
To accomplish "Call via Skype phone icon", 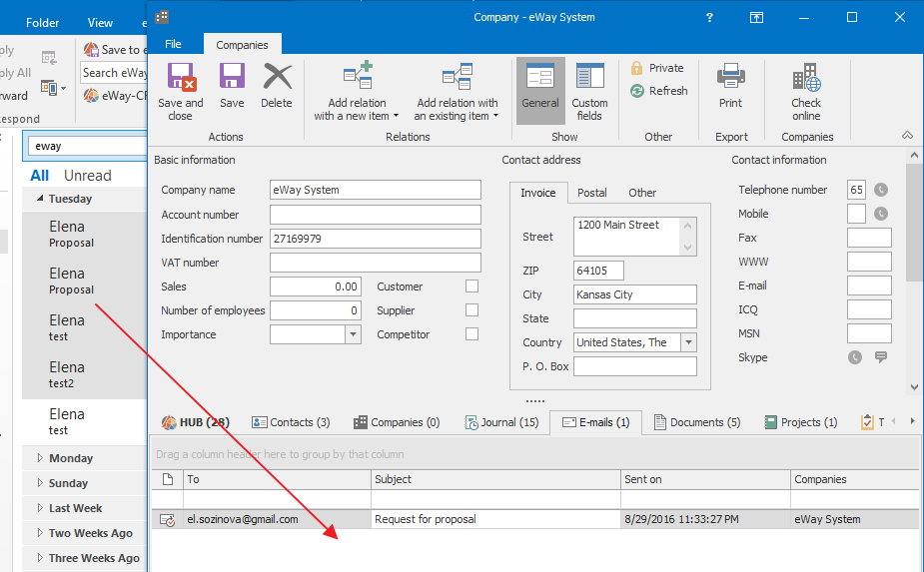I will pos(854,357).
